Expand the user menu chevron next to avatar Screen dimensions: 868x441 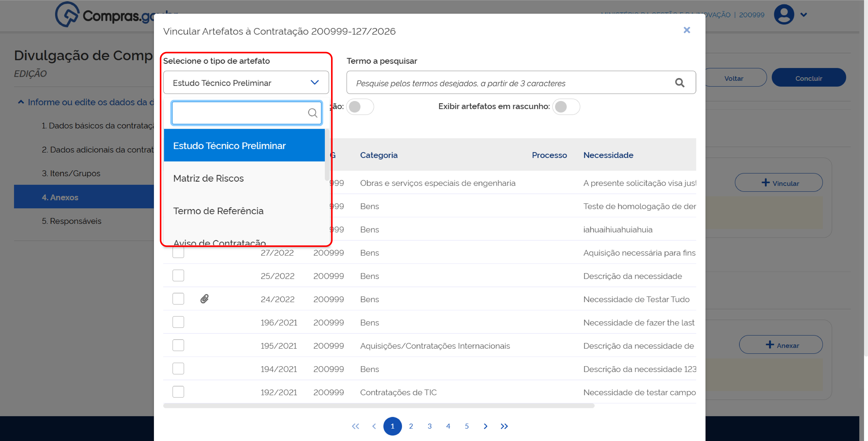point(804,15)
